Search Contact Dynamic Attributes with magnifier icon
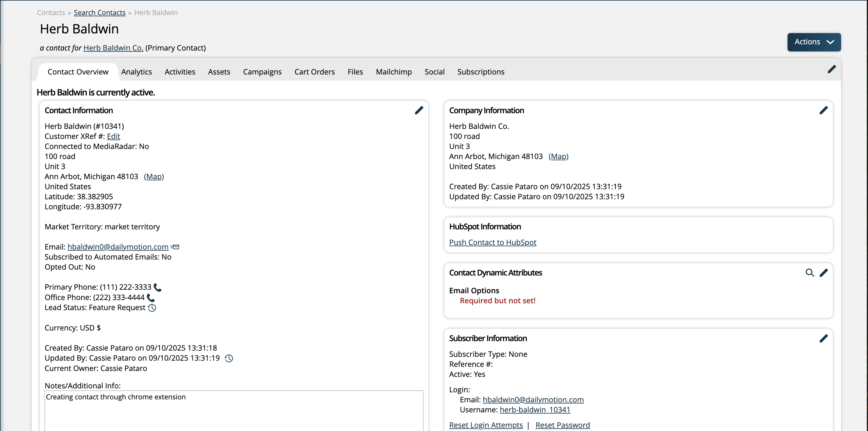The height and width of the screenshot is (431, 868). (810, 273)
